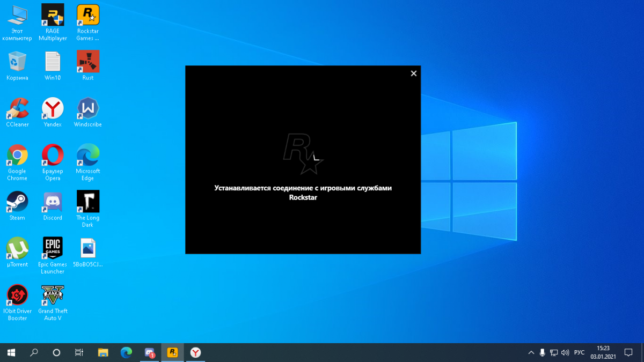Click the Rust game desktop icon
Image resolution: width=644 pixels, height=362 pixels.
[87, 62]
